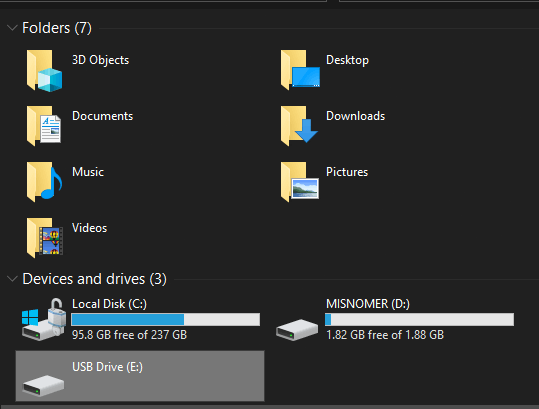Collapse the Folders (7) group chevron
The width and height of the screenshot is (539, 409).
[x=12, y=28]
